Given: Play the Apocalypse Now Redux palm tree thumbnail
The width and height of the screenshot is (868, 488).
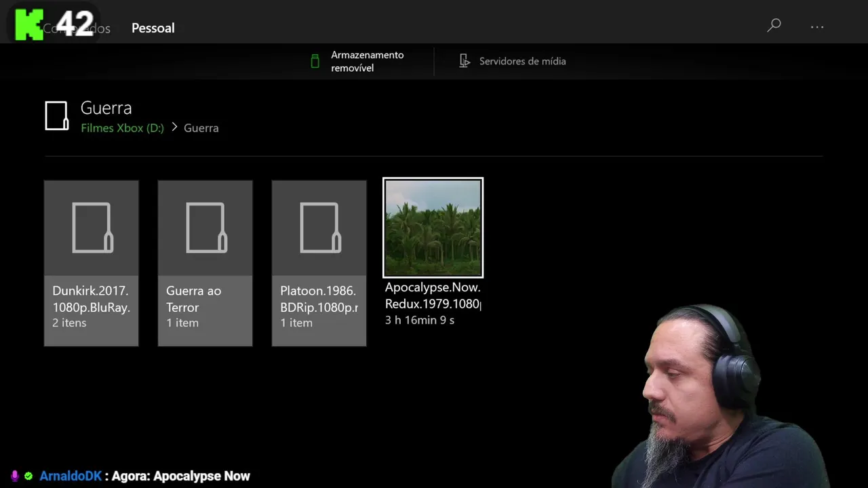Looking at the screenshot, I should [x=433, y=228].
